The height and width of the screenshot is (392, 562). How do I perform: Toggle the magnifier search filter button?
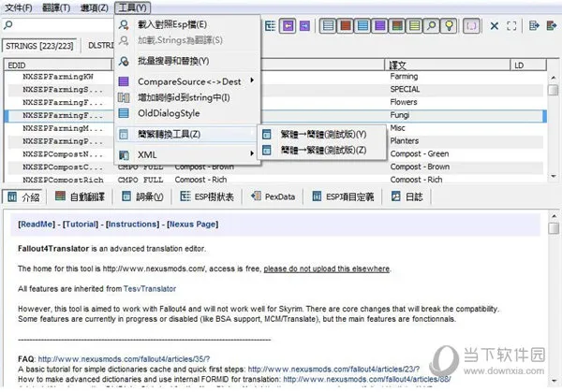pyautogui.click(x=432, y=26)
